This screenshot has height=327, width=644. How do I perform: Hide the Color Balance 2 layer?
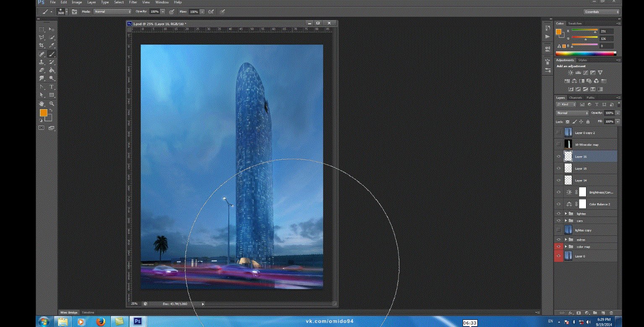point(558,204)
